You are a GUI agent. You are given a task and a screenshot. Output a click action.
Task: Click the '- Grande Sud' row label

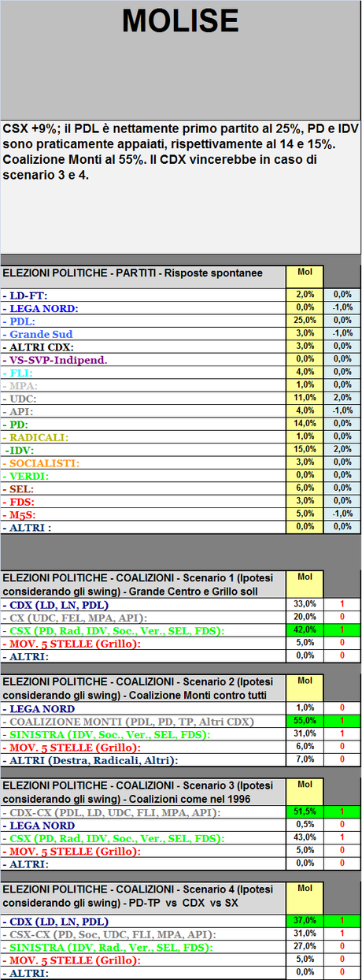click(x=142, y=334)
